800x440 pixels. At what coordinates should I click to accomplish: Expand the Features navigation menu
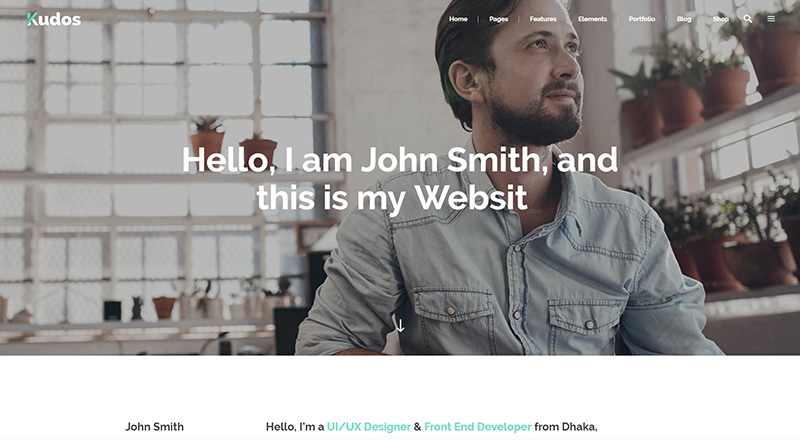click(x=543, y=19)
